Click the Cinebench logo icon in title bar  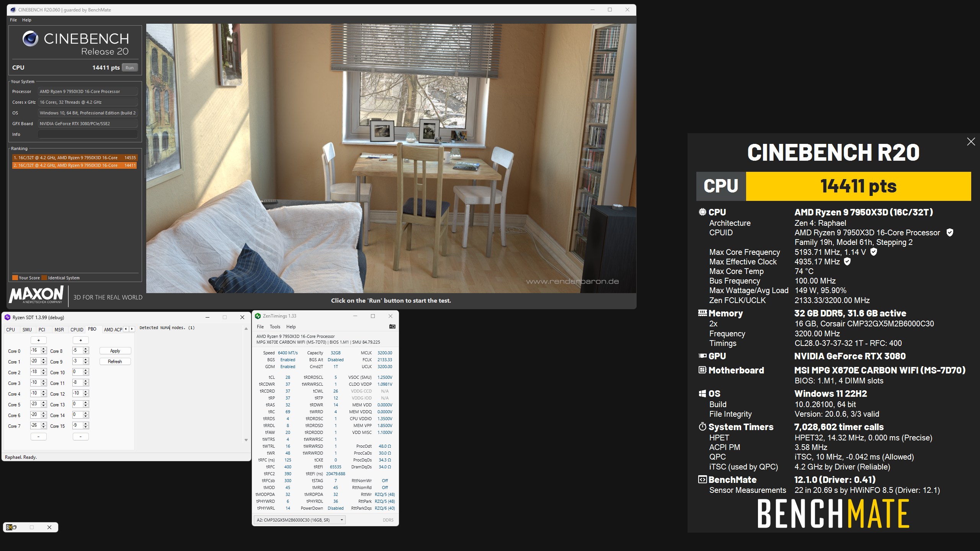[13, 10]
